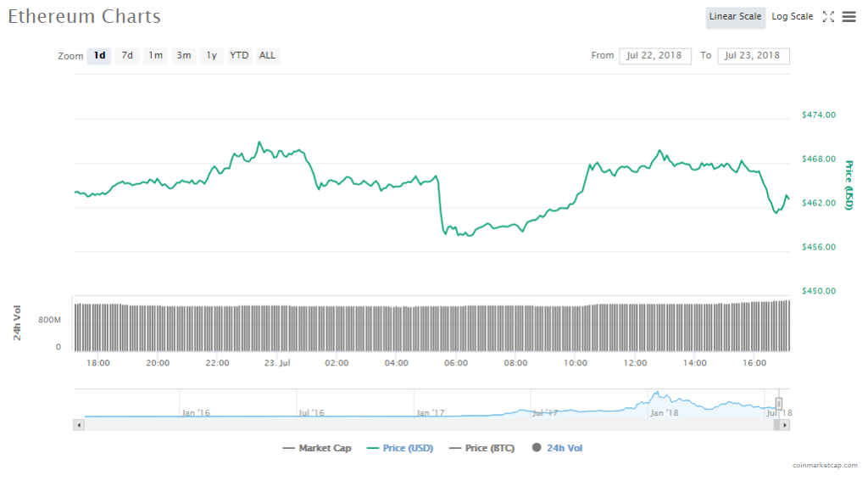
Task: Set zoom to 3m
Action: 183,56
